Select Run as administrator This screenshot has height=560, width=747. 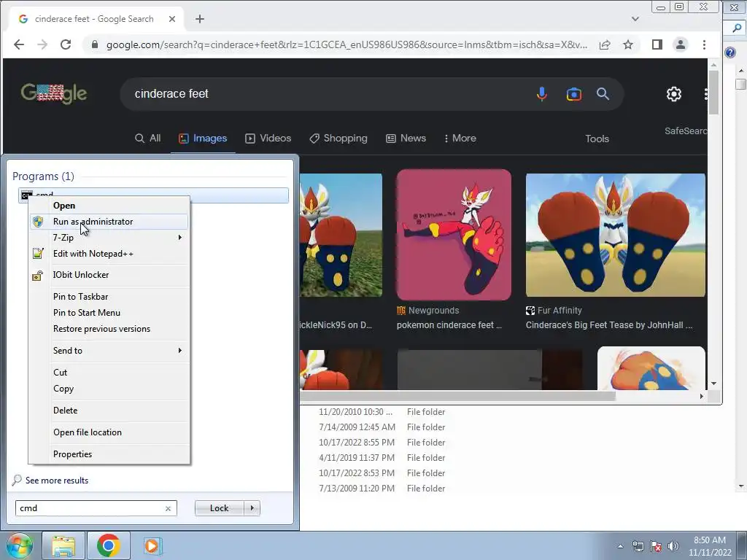[109, 222]
